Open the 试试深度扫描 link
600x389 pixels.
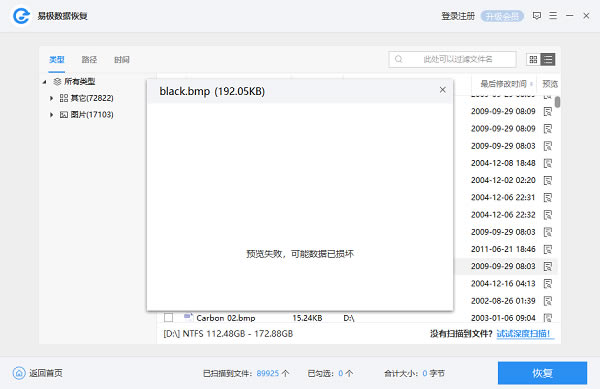(x=523, y=334)
